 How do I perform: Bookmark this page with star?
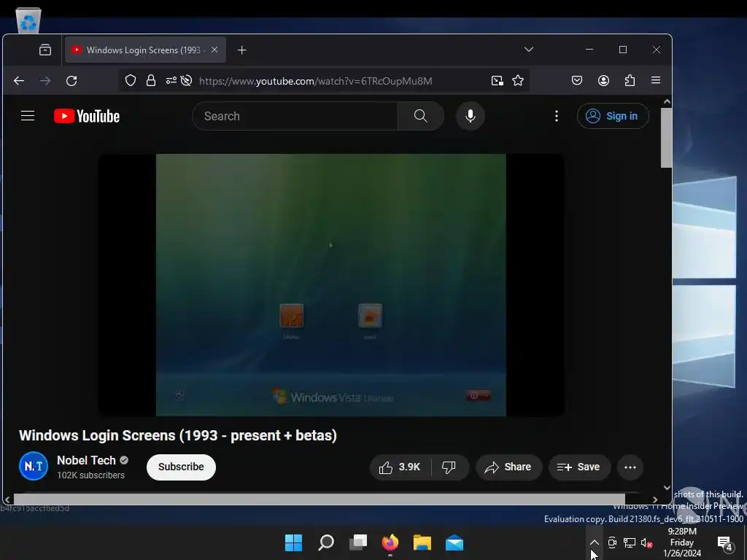518,81
